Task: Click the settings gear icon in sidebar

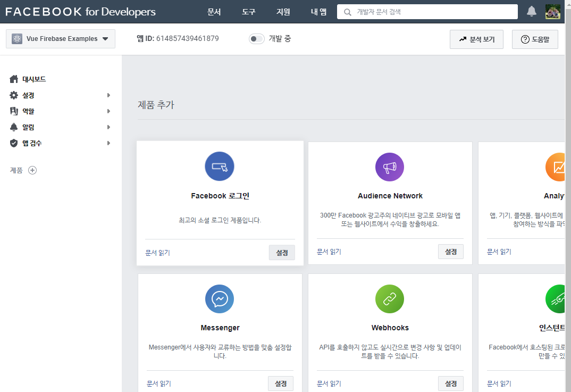Action: pyautogui.click(x=14, y=95)
